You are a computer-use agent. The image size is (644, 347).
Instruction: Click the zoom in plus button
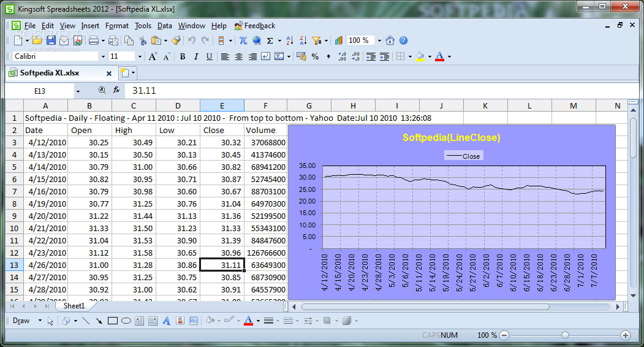(626, 335)
